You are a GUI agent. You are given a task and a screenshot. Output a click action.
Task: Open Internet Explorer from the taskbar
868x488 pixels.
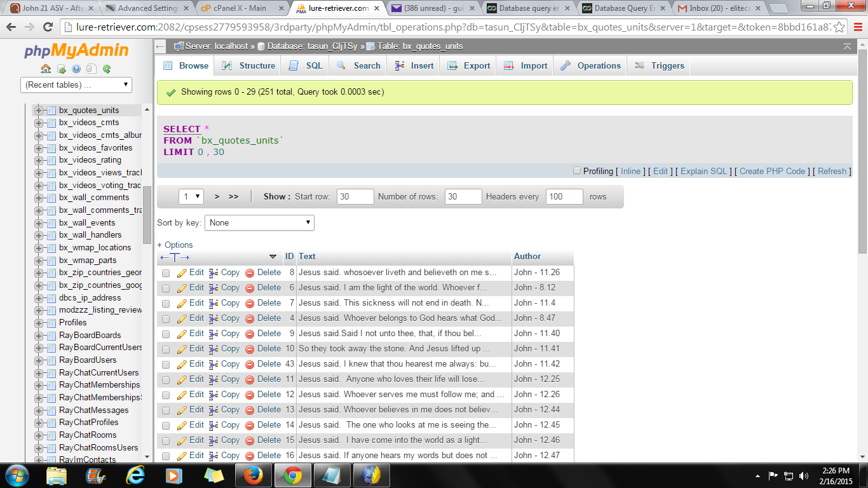(135, 475)
